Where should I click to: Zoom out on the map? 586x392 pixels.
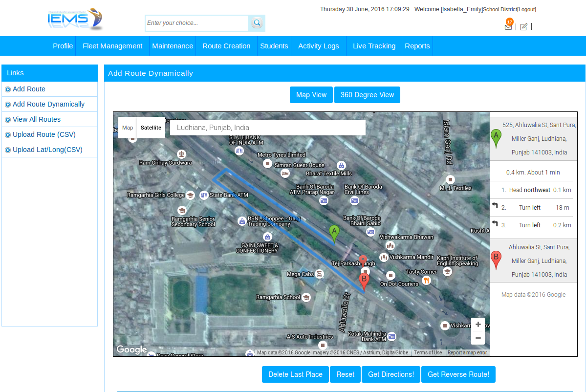point(477,338)
